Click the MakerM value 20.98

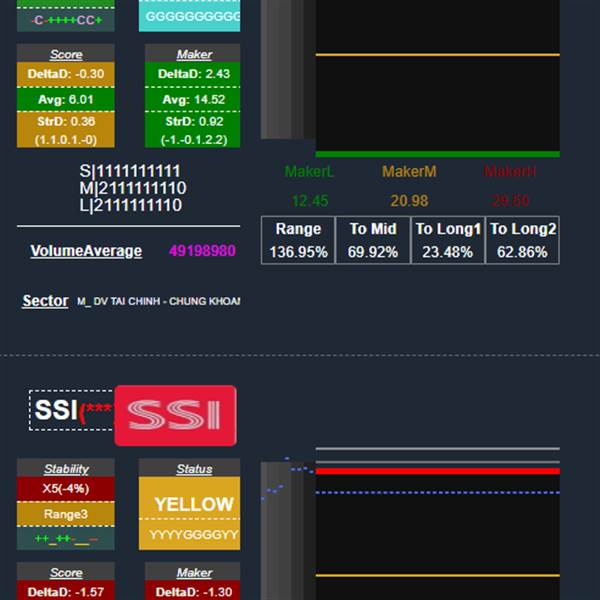(x=409, y=201)
